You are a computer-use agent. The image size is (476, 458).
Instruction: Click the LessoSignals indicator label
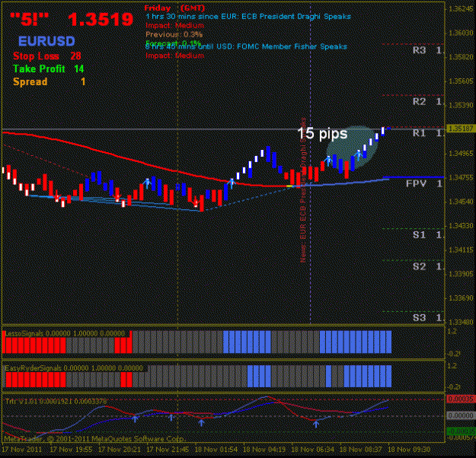click(65, 334)
